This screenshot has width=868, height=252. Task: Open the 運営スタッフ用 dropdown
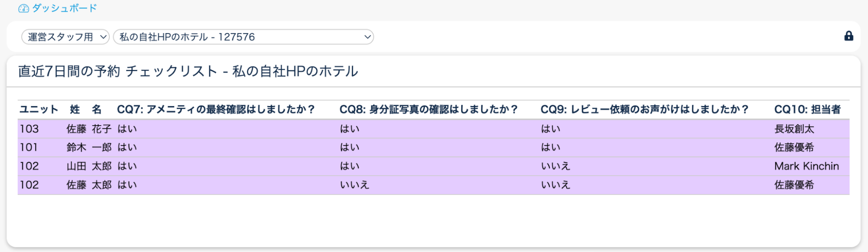[65, 37]
